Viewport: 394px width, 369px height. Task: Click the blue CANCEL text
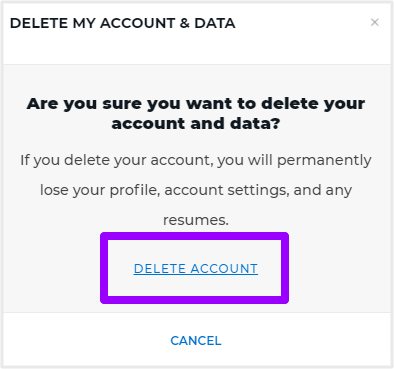[x=196, y=341]
